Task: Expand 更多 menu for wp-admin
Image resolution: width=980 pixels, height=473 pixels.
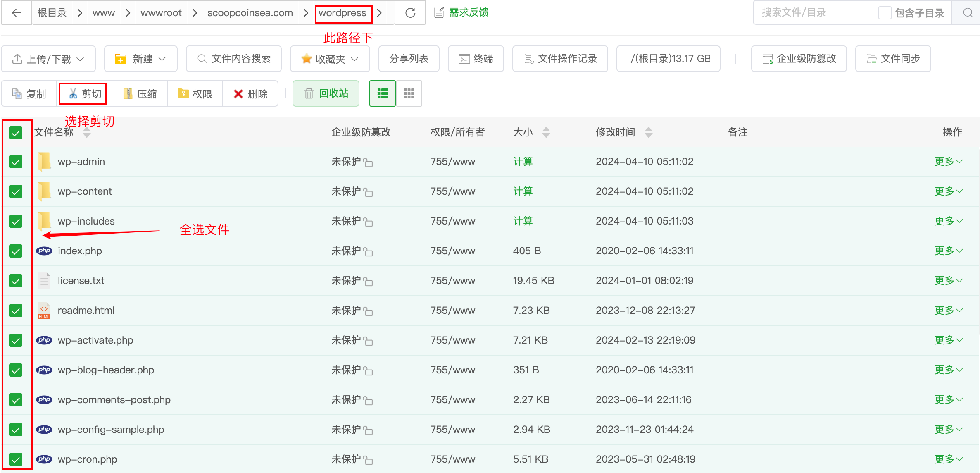Action: pyautogui.click(x=949, y=162)
